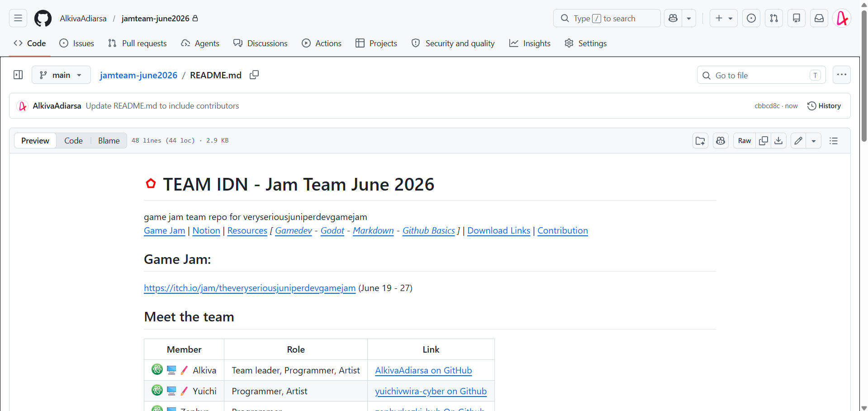This screenshot has width=868, height=411.
Task: Select the Preview view toggle
Action: 35,141
